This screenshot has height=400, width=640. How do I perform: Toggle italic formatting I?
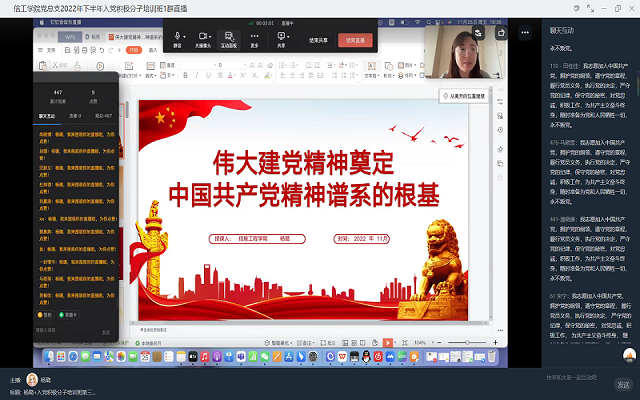197,76
